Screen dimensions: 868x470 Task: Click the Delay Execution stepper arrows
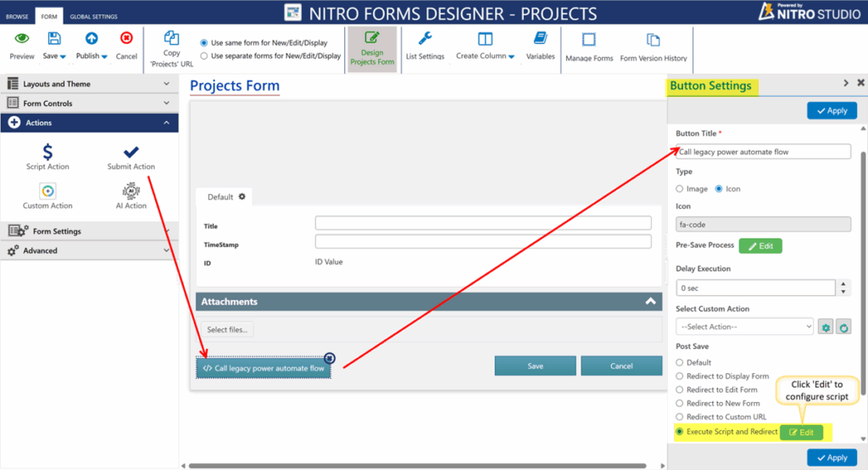coord(843,288)
